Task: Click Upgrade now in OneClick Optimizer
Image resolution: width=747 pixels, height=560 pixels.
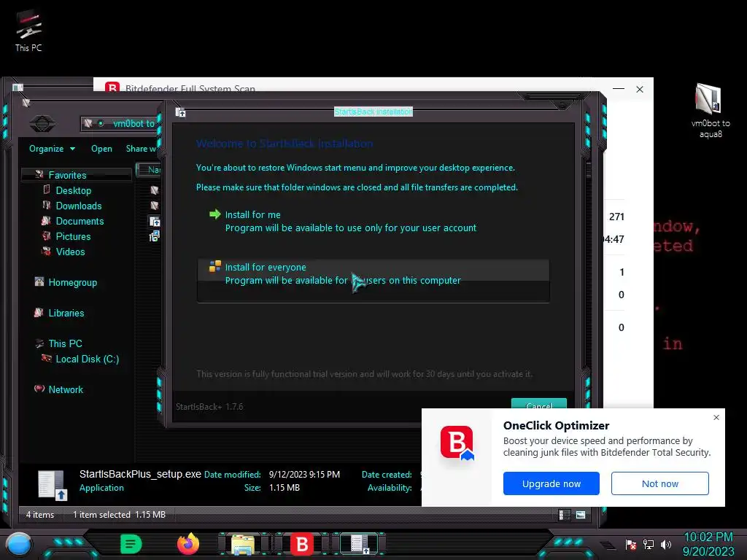Action: coord(551,483)
